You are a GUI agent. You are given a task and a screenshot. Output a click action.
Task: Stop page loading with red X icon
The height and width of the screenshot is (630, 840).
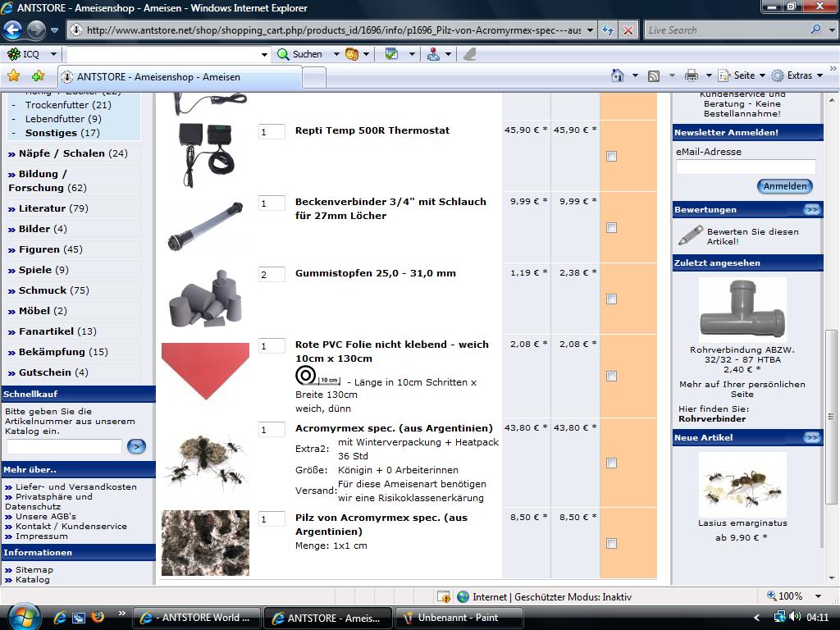click(628, 30)
